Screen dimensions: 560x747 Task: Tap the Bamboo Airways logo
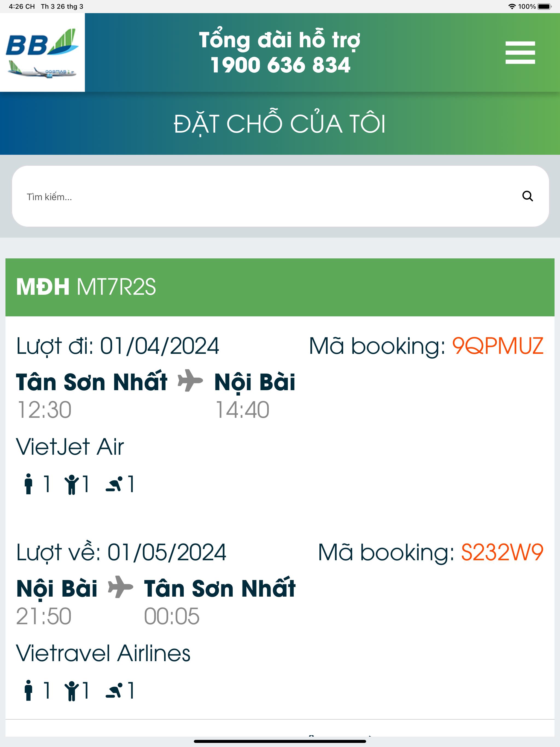[42, 52]
